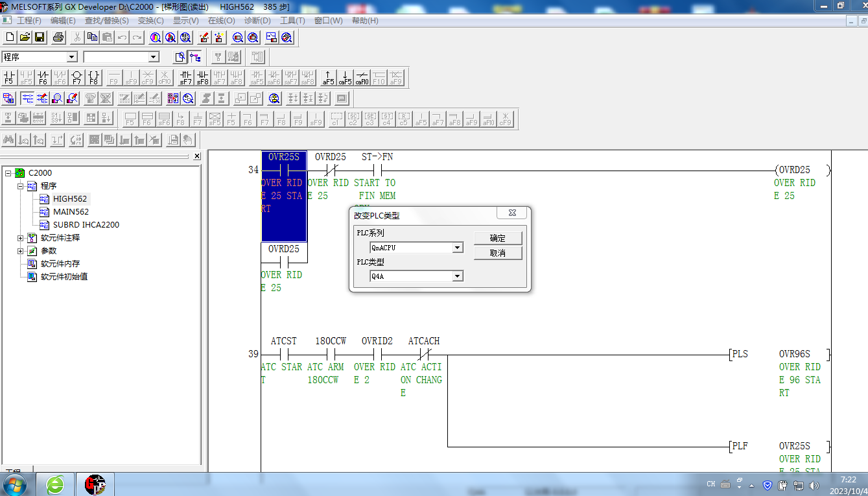Image resolution: width=868 pixels, height=496 pixels.
Task: Toggle the project data list view button
Action: click(194, 57)
